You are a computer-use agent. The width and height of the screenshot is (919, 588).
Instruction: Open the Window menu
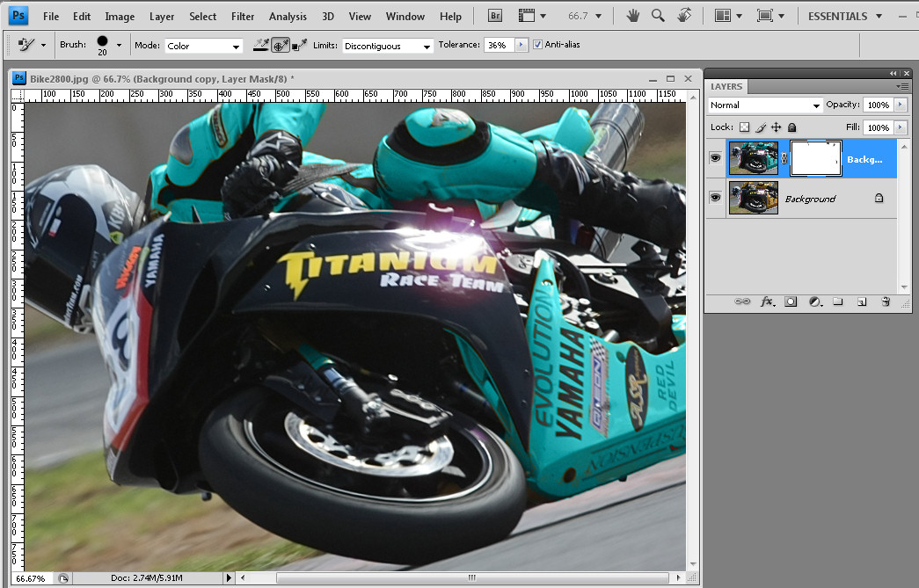(x=405, y=17)
